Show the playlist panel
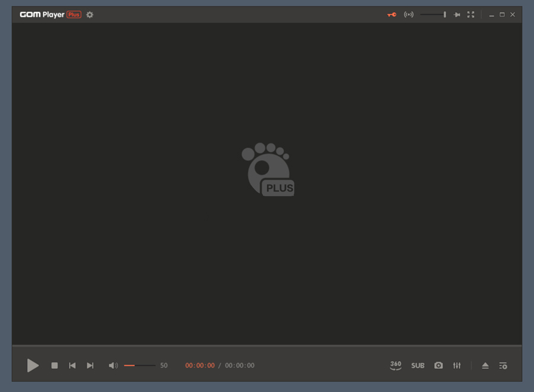This screenshot has width=534, height=392. click(x=503, y=366)
